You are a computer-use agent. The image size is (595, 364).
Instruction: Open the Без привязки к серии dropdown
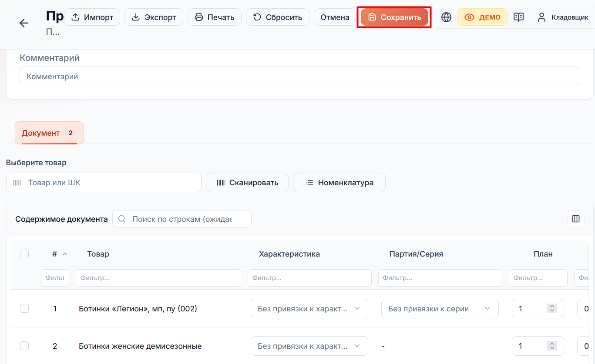(440, 309)
